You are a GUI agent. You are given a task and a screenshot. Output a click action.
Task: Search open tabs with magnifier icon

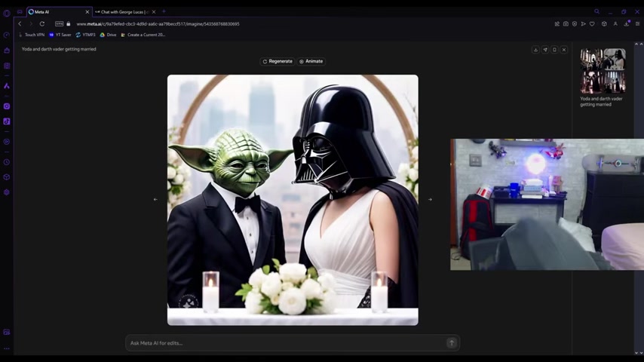pos(596,11)
